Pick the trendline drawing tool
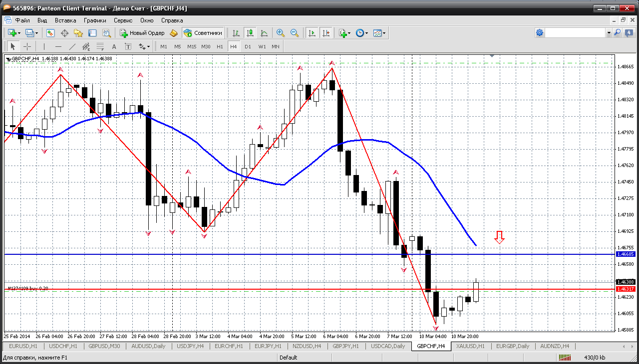The height and width of the screenshot is (364, 639). coord(72,46)
